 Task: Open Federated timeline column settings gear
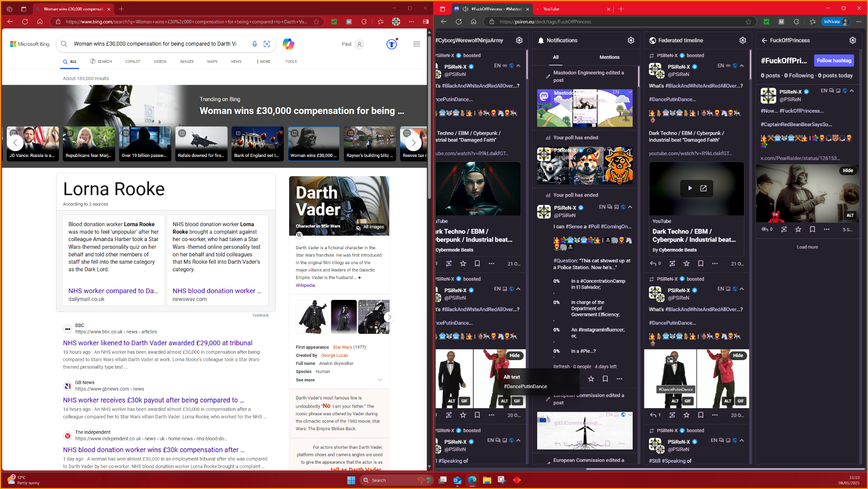[x=743, y=40]
